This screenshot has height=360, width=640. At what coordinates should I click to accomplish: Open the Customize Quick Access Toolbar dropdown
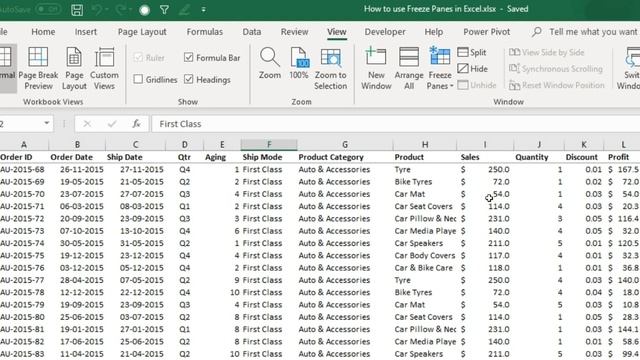click(x=203, y=9)
